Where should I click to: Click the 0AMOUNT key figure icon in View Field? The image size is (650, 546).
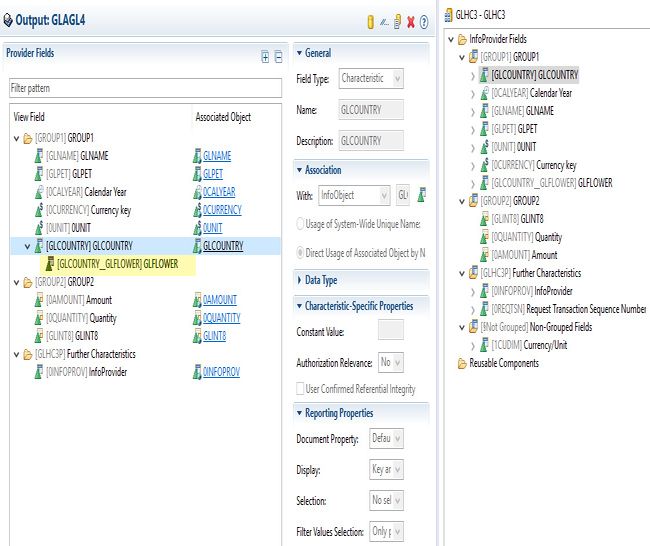(39, 299)
